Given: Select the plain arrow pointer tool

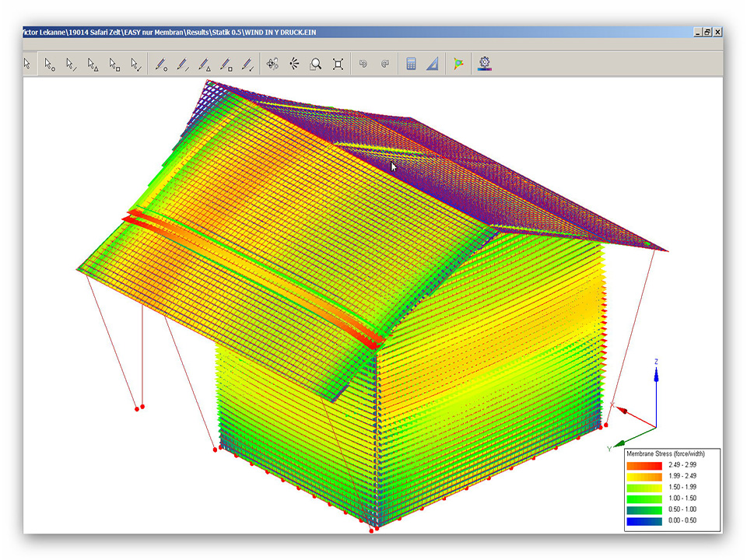Looking at the screenshot, I should click(x=27, y=64).
